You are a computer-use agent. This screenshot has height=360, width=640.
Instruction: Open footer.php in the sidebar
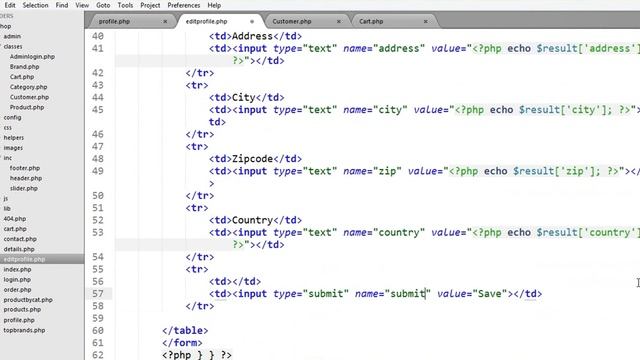point(25,168)
